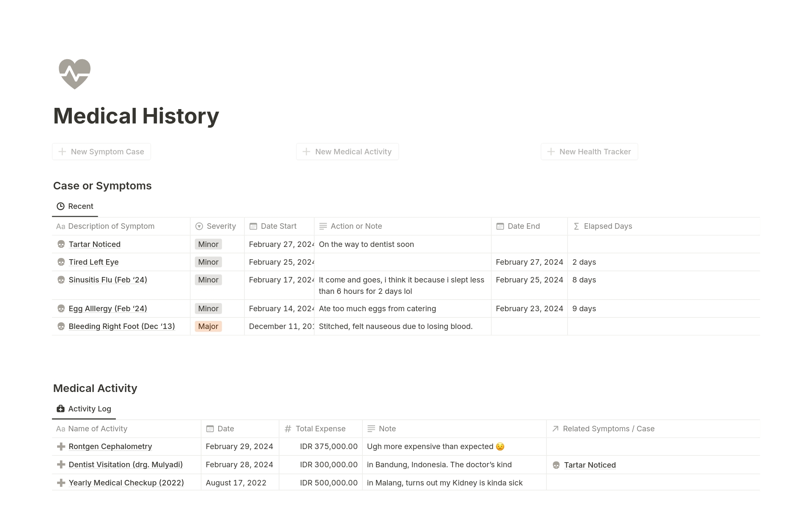Click the New Health Tracker icon
The height and width of the screenshot is (507, 812).
[550, 151]
